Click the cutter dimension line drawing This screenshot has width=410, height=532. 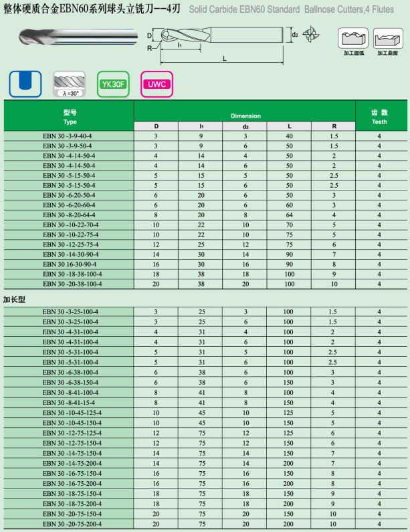point(222,45)
